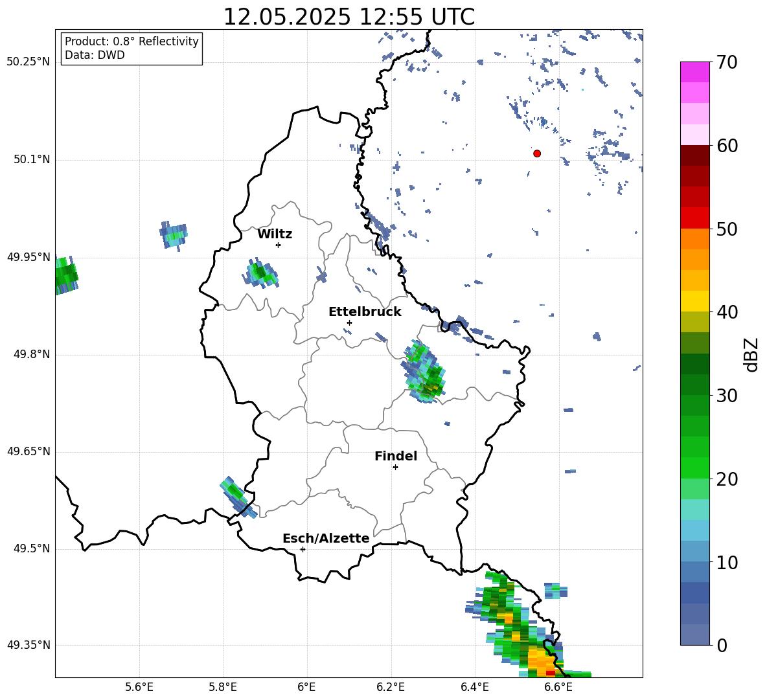
Task: Click the dark red colorbar segment near 60
Action: click(x=694, y=155)
